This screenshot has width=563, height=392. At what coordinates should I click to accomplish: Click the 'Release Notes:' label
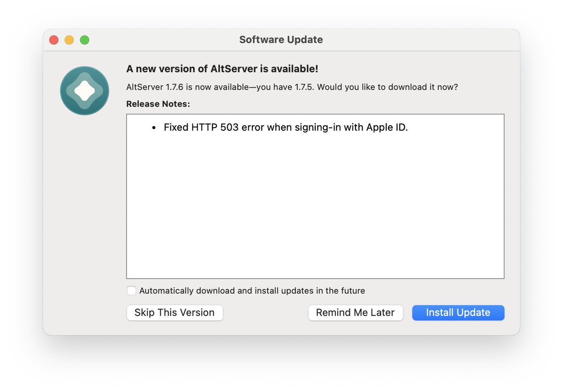click(158, 104)
